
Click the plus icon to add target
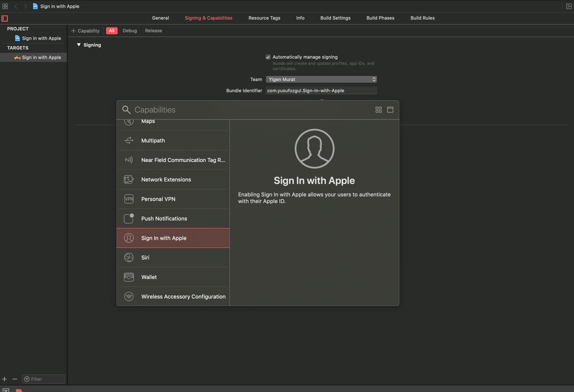tap(4, 379)
